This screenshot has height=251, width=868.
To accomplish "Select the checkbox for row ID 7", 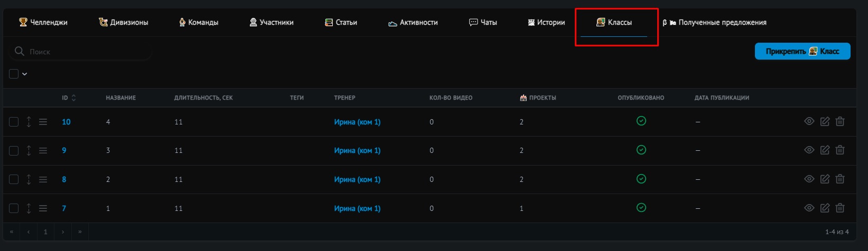I will [x=14, y=208].
